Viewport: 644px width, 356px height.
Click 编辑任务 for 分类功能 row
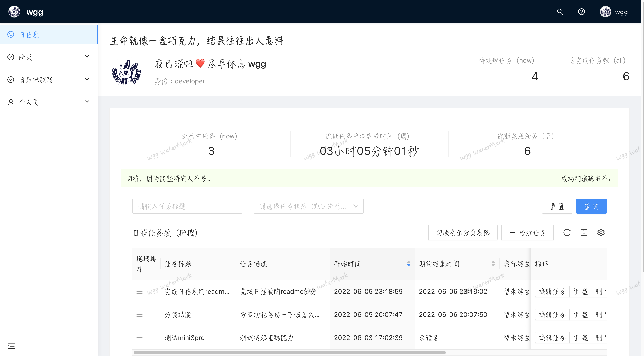(552, 314)
